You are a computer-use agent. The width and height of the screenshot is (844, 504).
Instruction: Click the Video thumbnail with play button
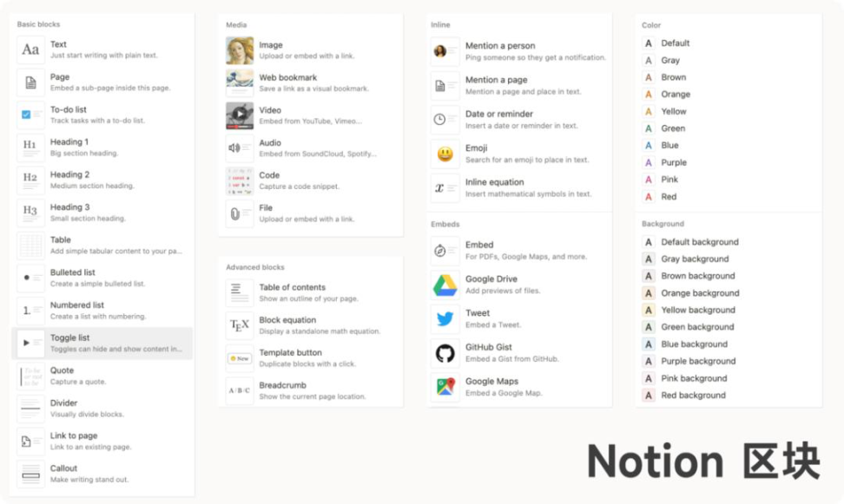coord(240,115)
